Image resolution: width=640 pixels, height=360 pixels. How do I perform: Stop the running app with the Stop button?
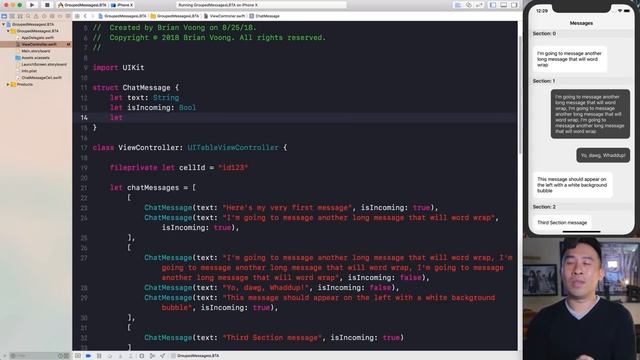coord(47,5)
